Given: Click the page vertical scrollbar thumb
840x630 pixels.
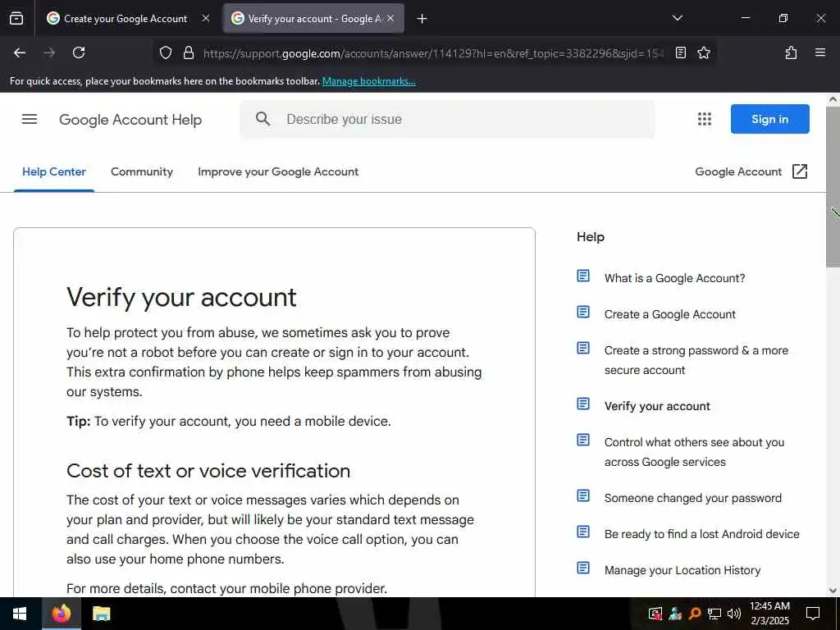Looking at the screenshot, I should tap(833, 186).
